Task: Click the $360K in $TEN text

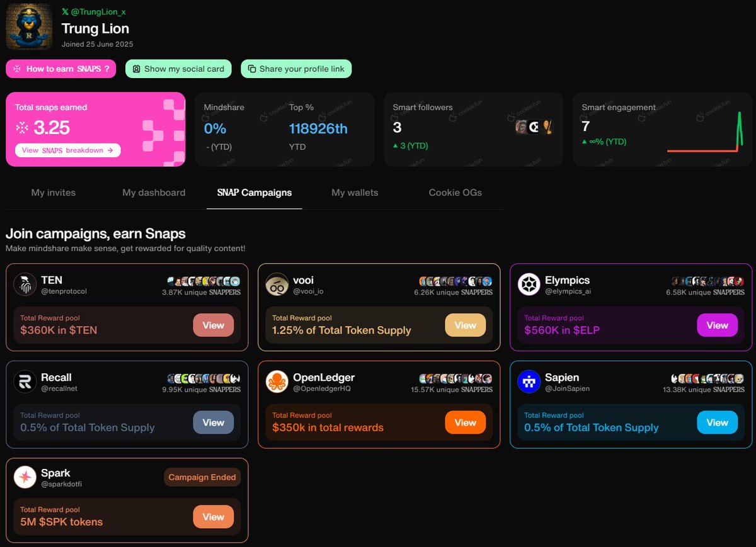Action: (59, 330)
